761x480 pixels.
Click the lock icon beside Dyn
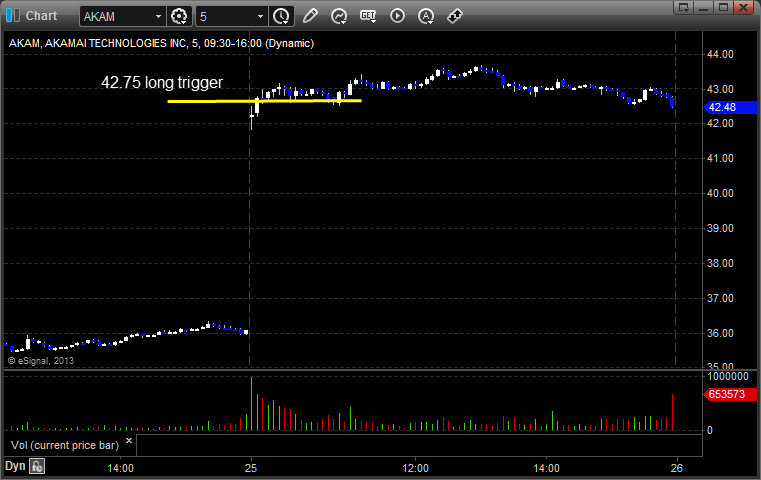click(x=37, y=466)
